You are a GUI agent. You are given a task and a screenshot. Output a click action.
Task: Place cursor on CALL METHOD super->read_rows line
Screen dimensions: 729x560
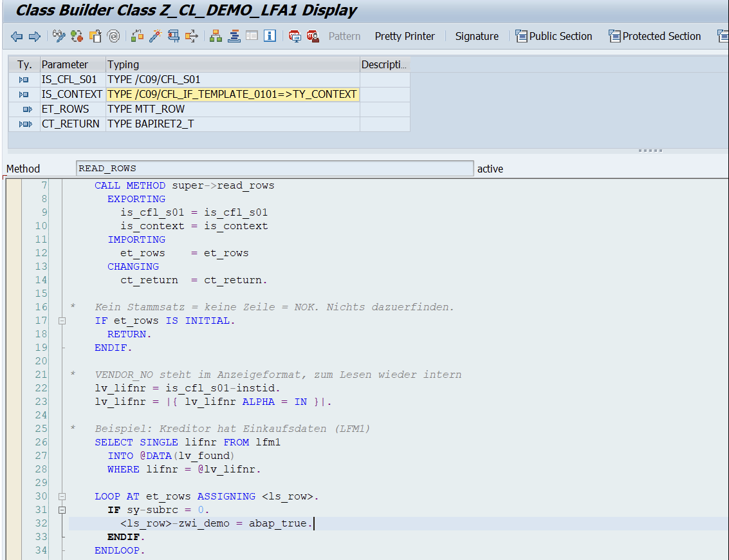(x=185, y=185)
